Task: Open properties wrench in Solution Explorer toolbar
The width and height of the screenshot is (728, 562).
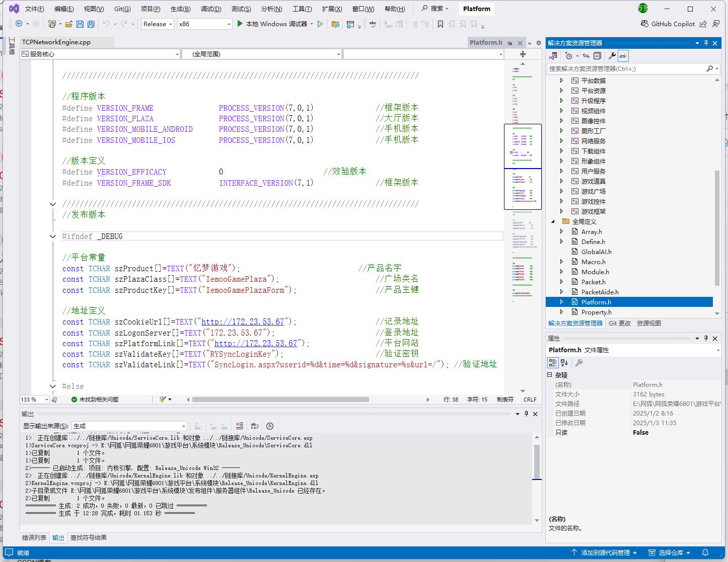Action: pyautogui.click(x=612, y=56)
